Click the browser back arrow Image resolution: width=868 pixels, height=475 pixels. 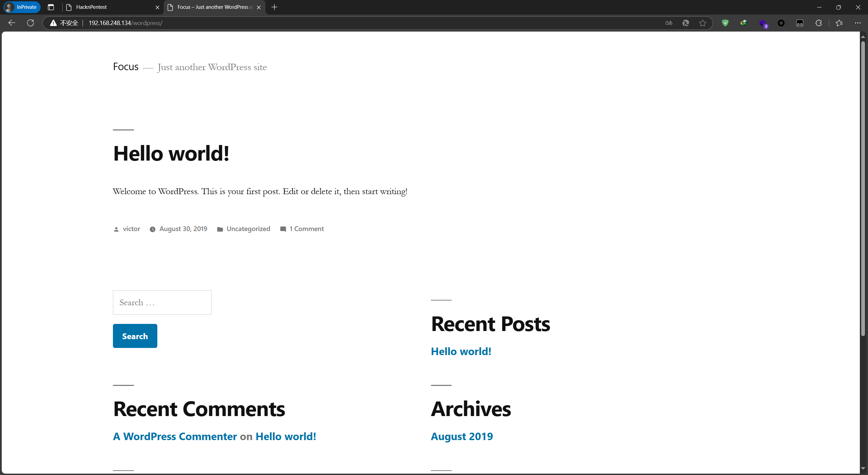pyautogui.click(x=12, y=23)
